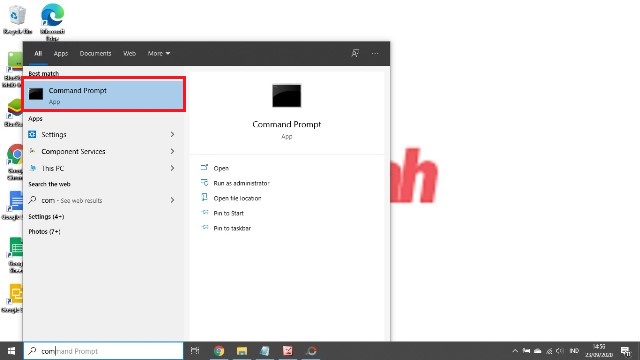Click the Component Services icon in Apps list
The image size is (640, 360).
coord(32,151)
